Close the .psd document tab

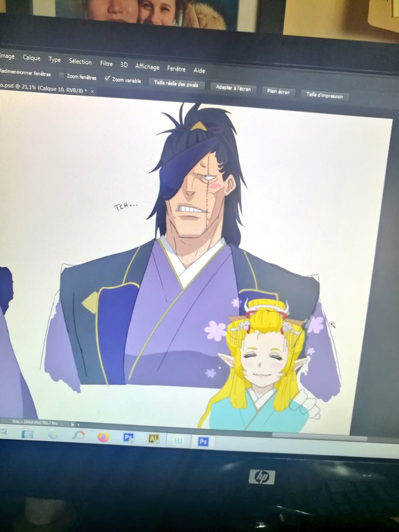click(x=92, y=91)
